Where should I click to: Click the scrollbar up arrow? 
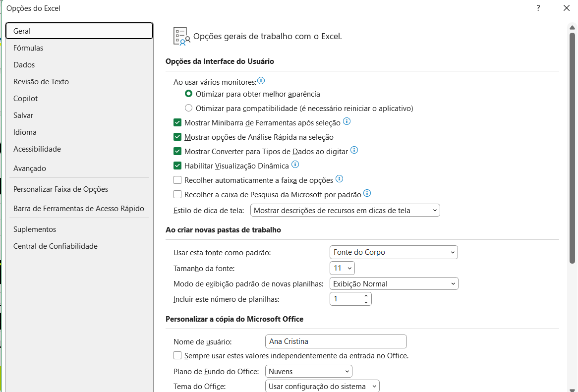[x=572, y=28]
